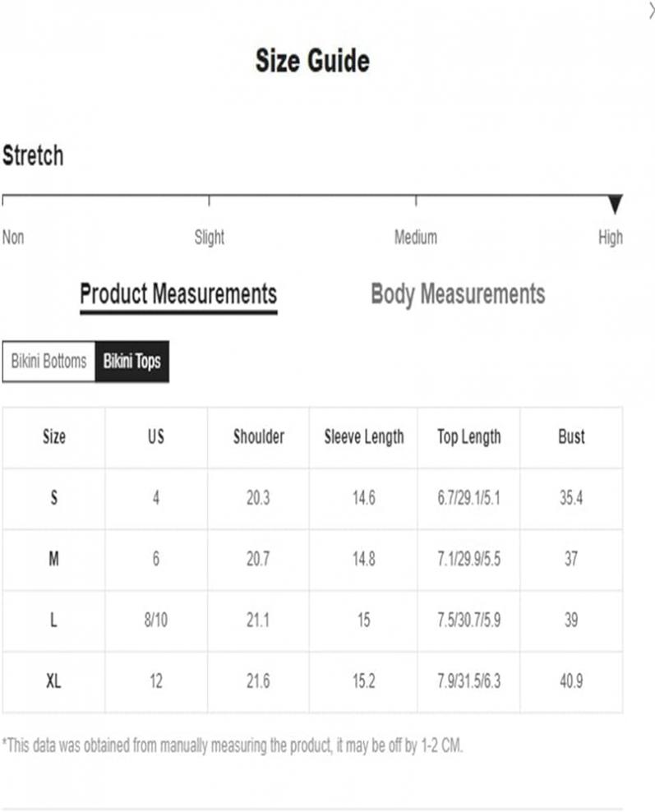Click the Medium stretch label
Viewport: 655px width, 812px height.
(416, 238)
